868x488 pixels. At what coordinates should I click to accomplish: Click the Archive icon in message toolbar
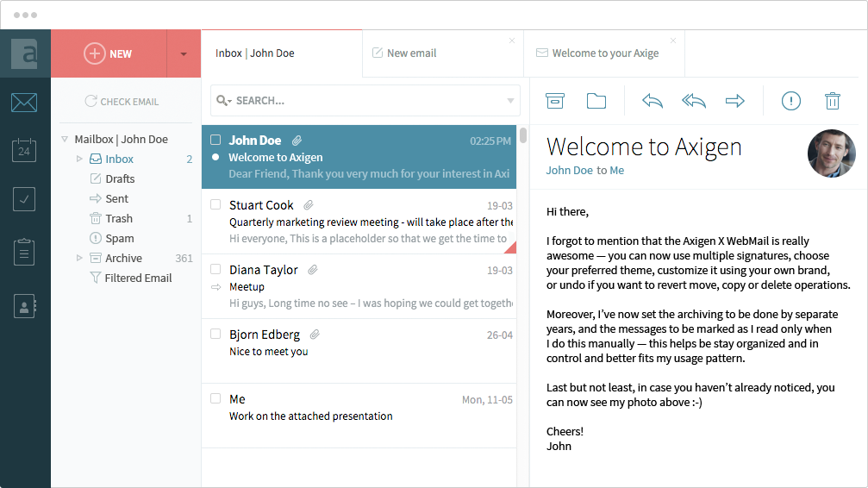(555, 101)
